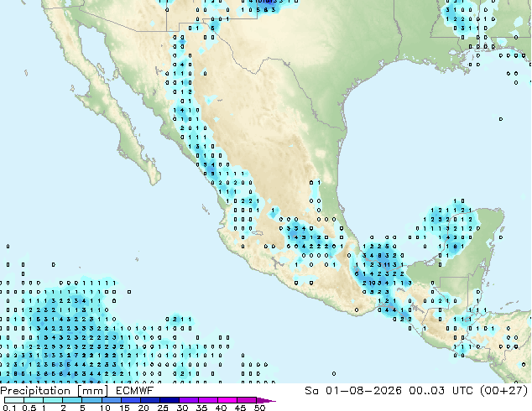Click the '00..03' time range text

pos(426,391)
